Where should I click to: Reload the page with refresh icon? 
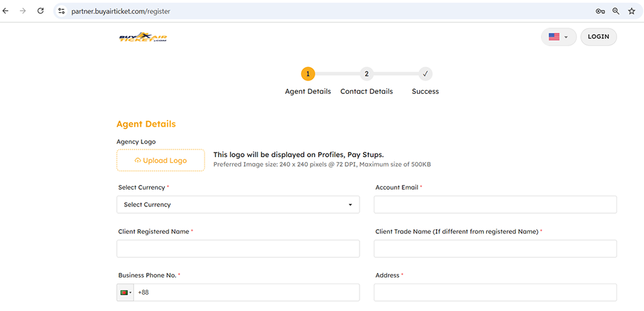[x=41, y=11]
